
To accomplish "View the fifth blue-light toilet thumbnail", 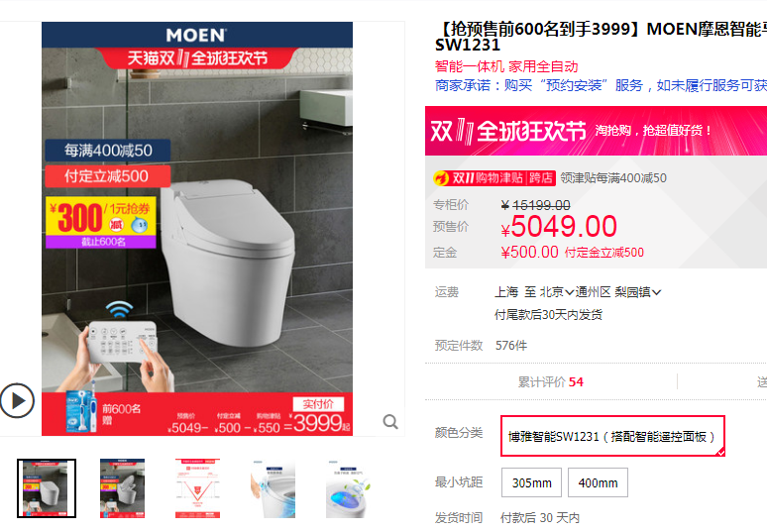I will point(348,488).
